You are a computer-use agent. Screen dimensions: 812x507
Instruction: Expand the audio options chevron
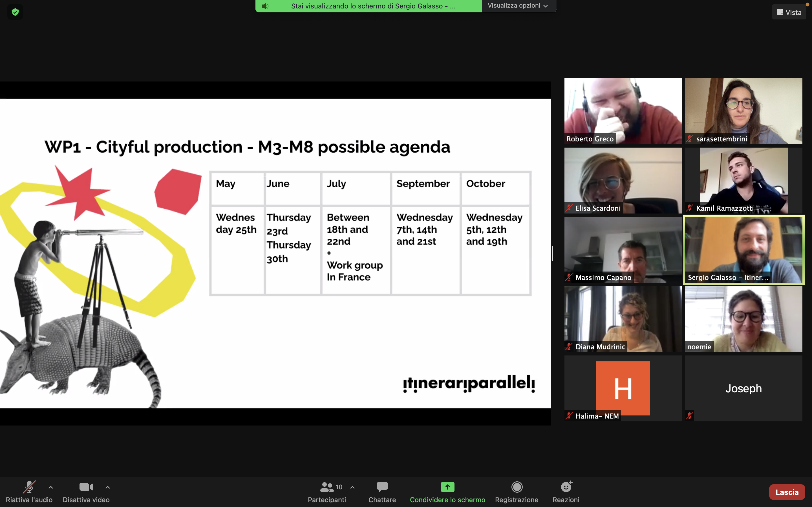point(51,487)
